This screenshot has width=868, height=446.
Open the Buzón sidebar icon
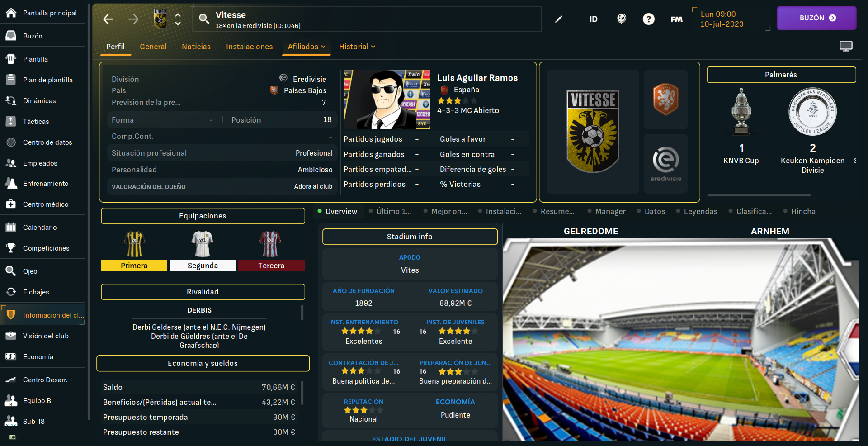point(11,36)
